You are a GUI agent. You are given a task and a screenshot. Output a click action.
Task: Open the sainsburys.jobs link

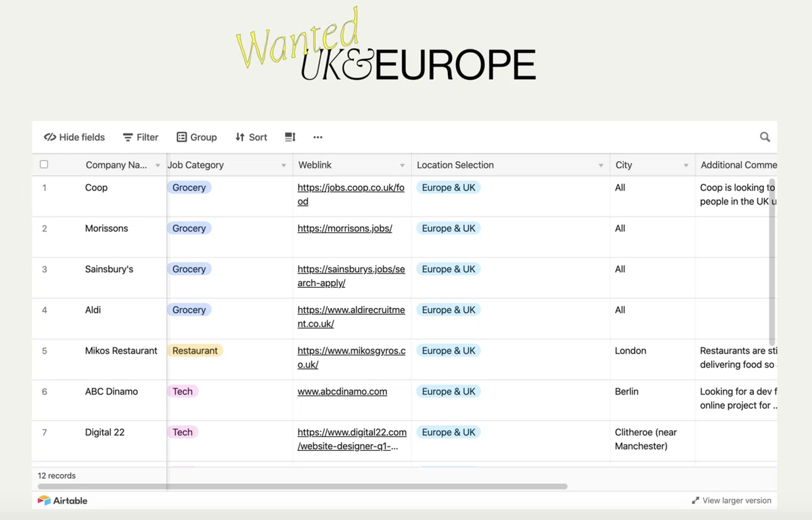(x=351, y=276)
